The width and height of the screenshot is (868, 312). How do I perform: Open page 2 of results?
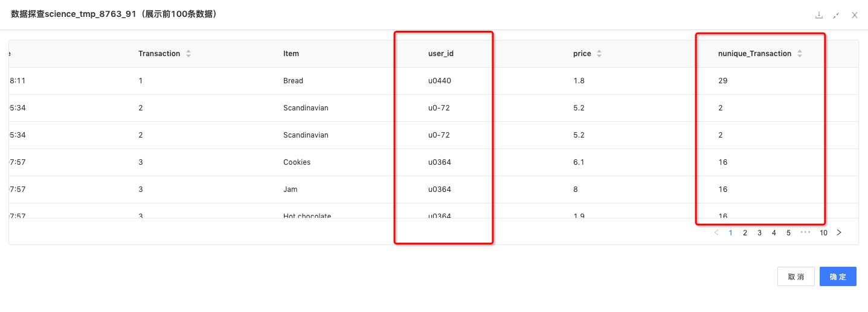point(745,232)
